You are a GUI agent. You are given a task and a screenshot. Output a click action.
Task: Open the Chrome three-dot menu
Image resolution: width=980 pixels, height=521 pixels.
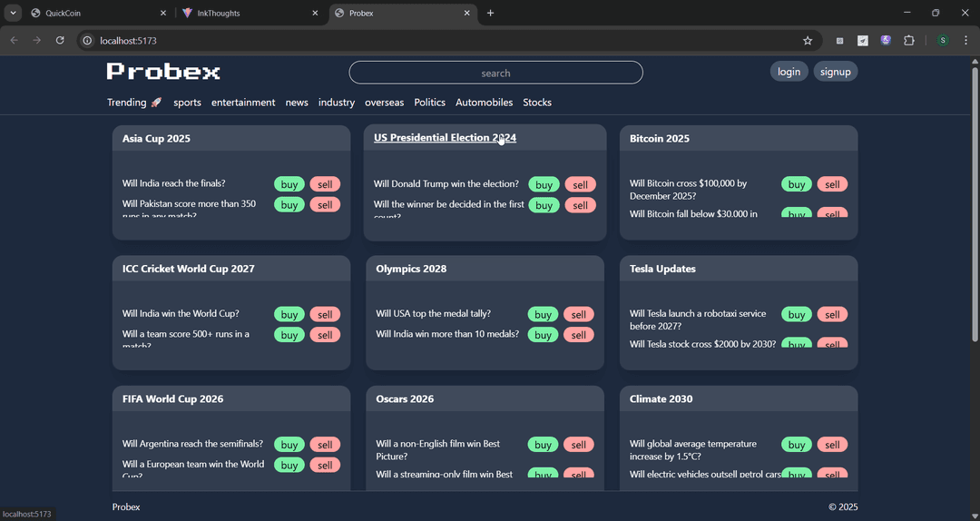[965, 40]
